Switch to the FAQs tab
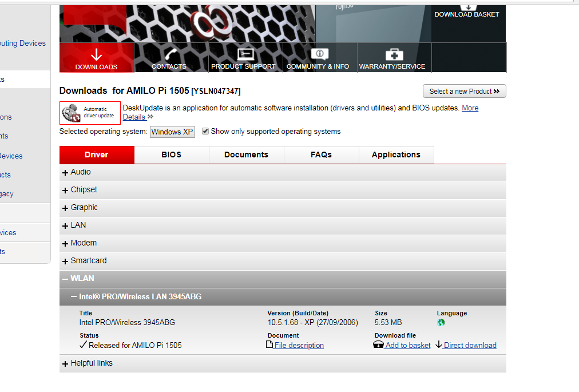This screenshot has height=392, width=579. point(322,155)
